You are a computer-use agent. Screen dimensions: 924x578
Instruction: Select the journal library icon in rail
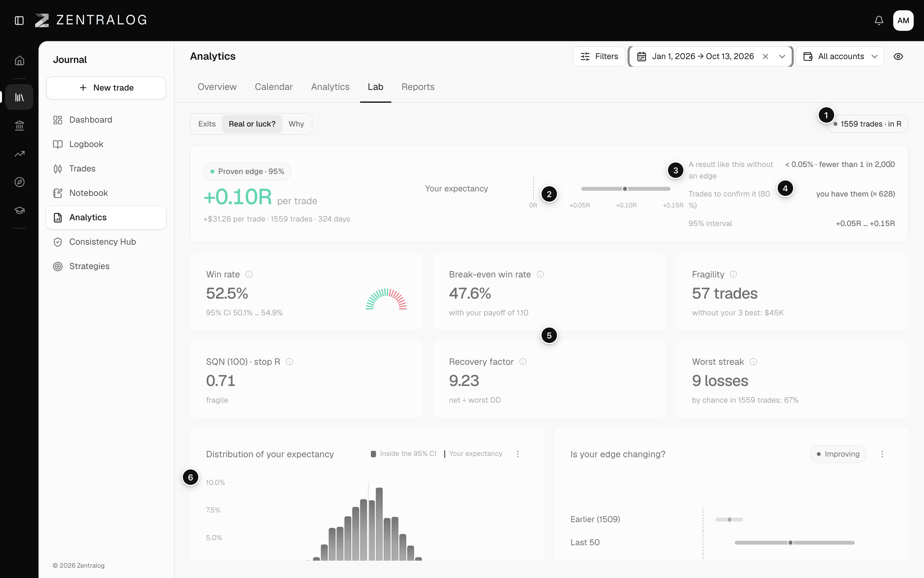(x=20, y=97)
